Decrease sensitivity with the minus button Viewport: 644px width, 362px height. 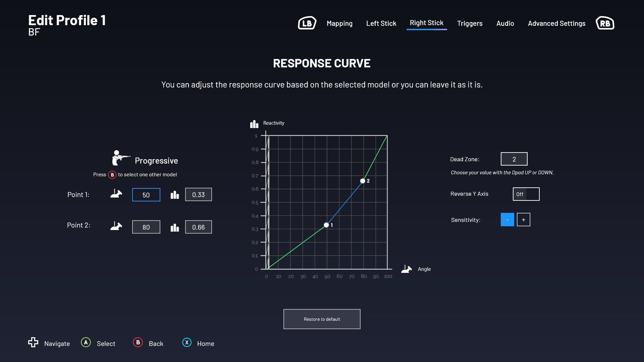[507, 220]
